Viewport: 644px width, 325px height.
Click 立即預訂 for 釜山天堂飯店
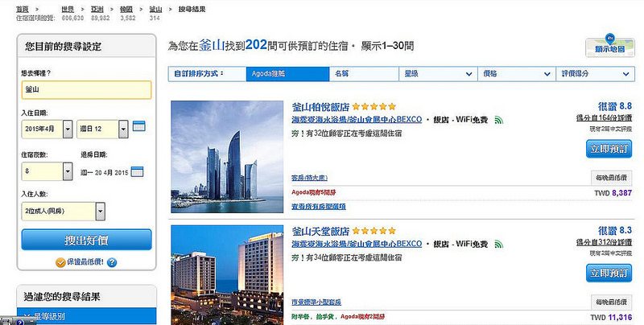click(x=609, y=273)
